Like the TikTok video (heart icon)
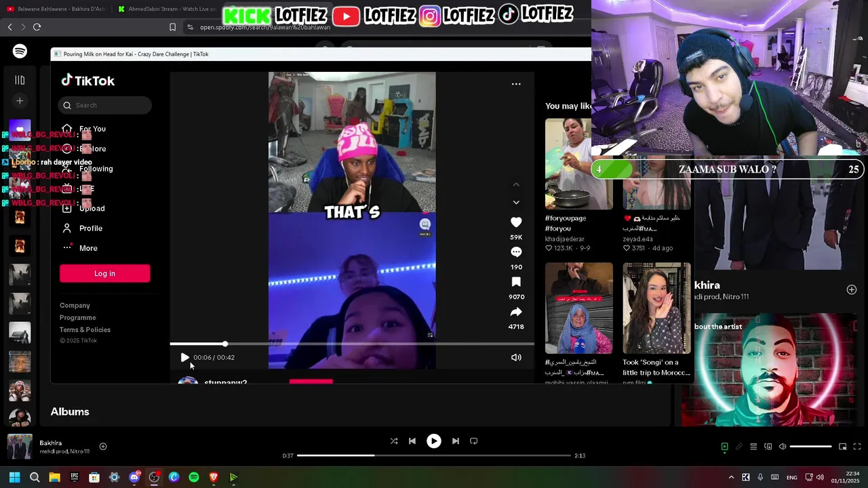Screen dimensions: 868x488 [x=516, y=222]
